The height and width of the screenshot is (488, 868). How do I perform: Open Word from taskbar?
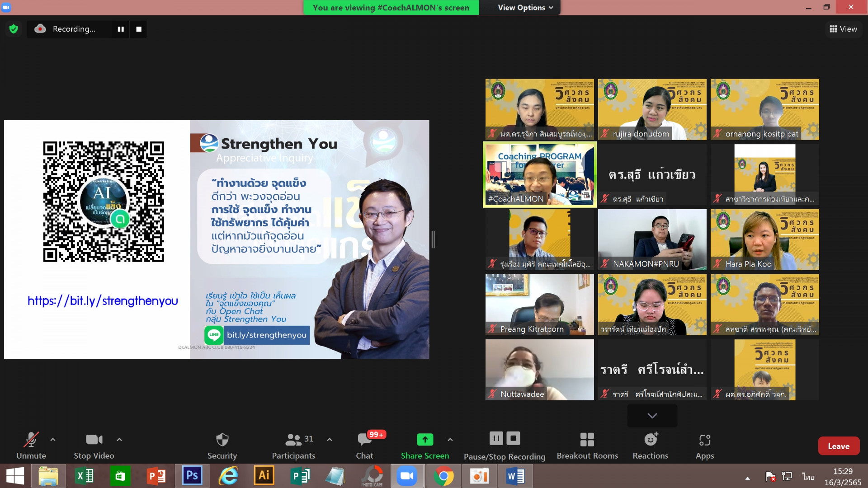(x=515, y=476)
